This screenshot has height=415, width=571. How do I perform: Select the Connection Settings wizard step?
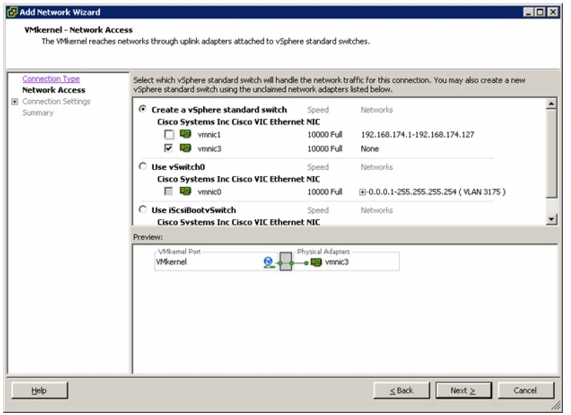[56, 102]
